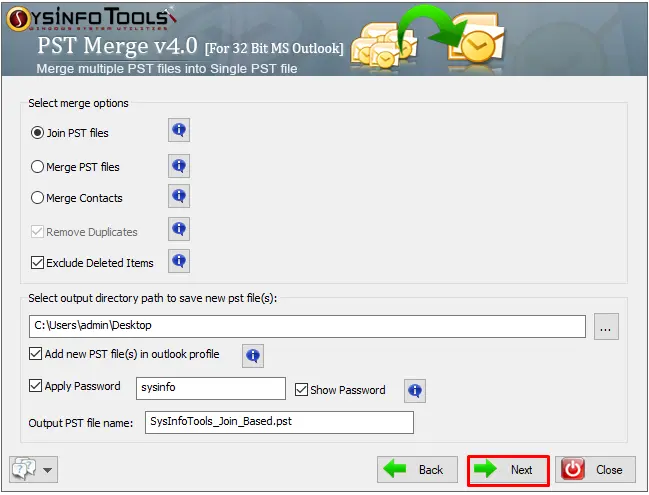Viewport: 649px width, 495px height.
Task: Proceed with the Next button
Action: [x=508, y=471]
